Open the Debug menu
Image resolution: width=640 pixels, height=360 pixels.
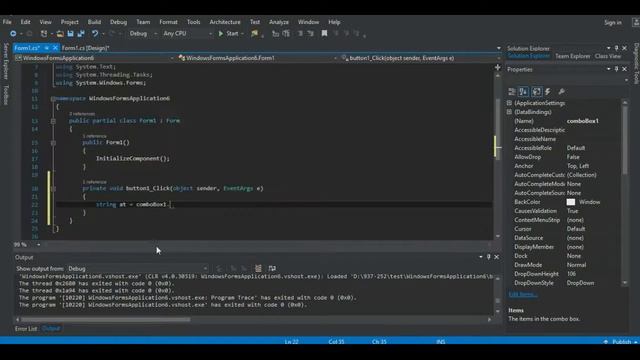click(x=118, y=22)
